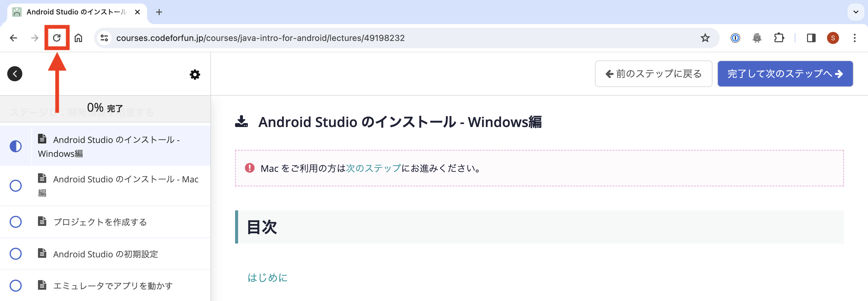Collapse sidebar with the black back chevron

[x=15, y=74]
